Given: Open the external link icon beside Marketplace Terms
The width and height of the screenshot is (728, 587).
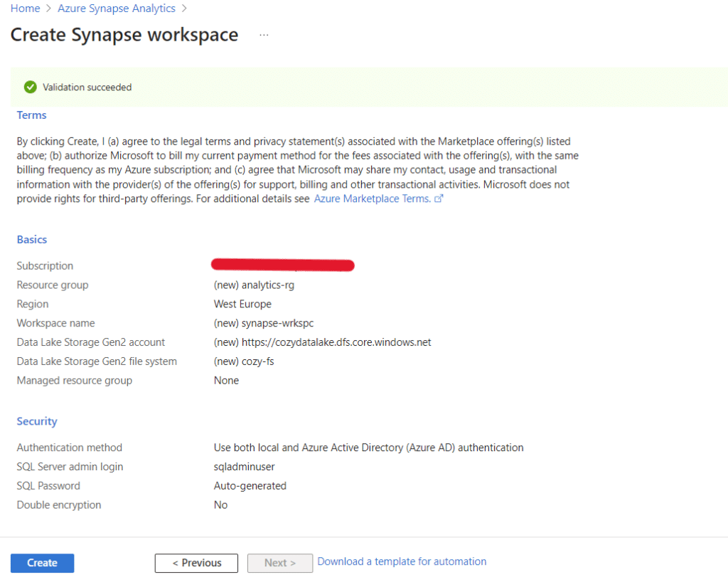Looking at the screenshot, I should tap(439, 199).
